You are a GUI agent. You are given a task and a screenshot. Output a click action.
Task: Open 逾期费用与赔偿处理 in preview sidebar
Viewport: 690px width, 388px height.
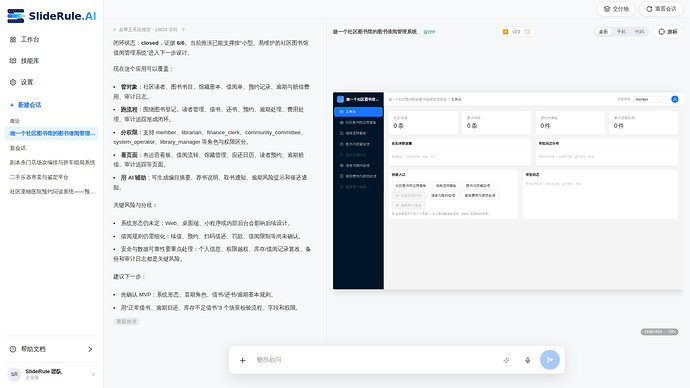(358, 176)
